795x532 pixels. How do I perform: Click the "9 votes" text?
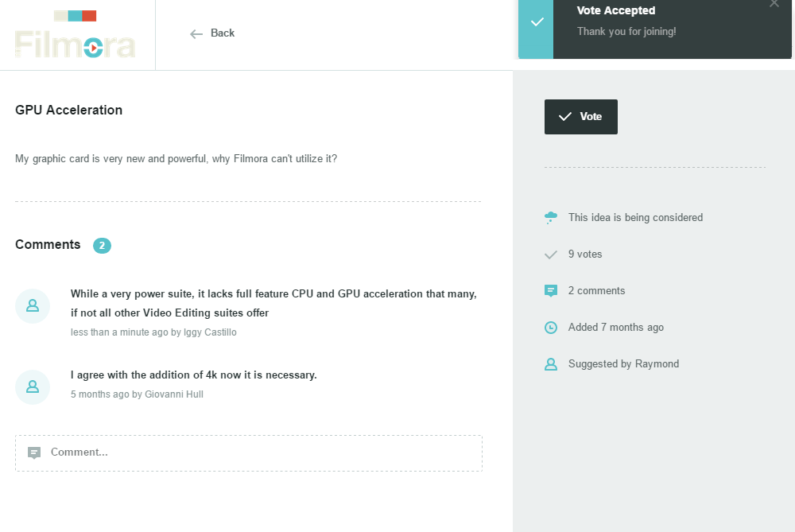585,254
